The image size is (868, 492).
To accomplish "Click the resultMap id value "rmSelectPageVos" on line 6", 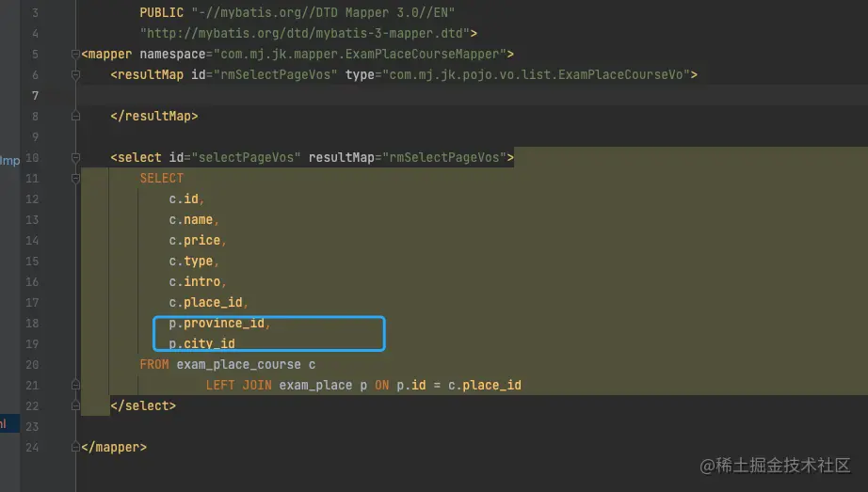I will 275,74.
